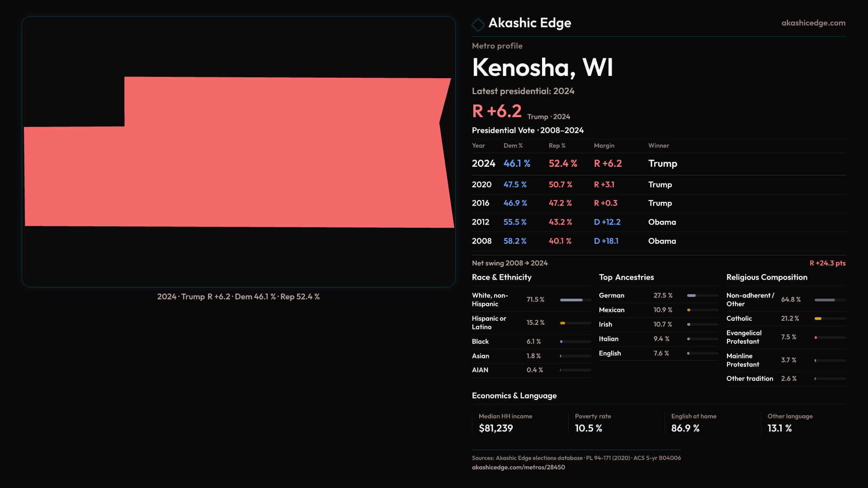Click the Dem % column header

513,145
